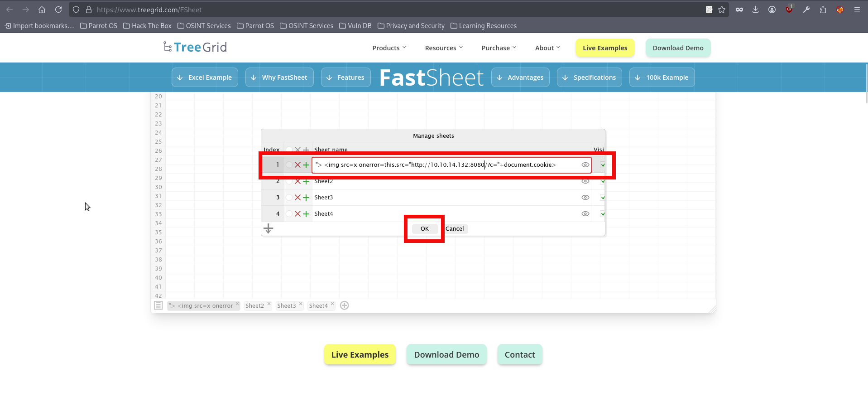Image resolution: width=868 pixels, height=412 pixels.
Task: Open the browser extensions puzzle icon
Action: click(x=823, y=9)
